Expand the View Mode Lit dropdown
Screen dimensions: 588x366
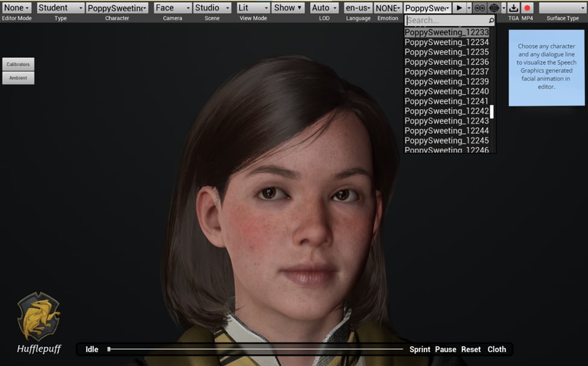253,8
